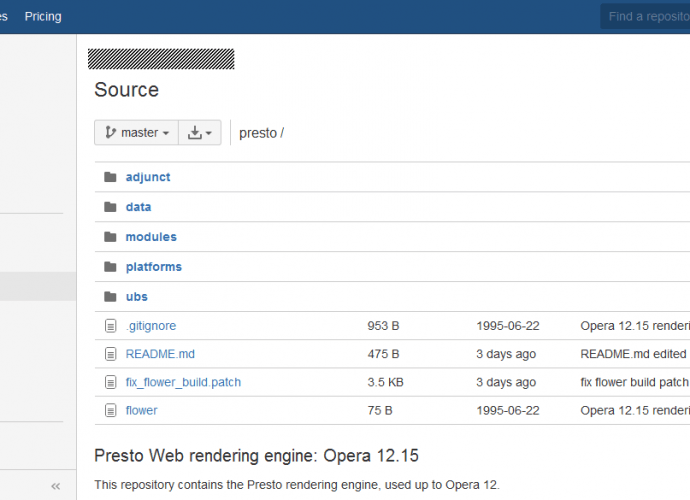
Task: Click the presto breadcrumb link
Action: (258, 133)
